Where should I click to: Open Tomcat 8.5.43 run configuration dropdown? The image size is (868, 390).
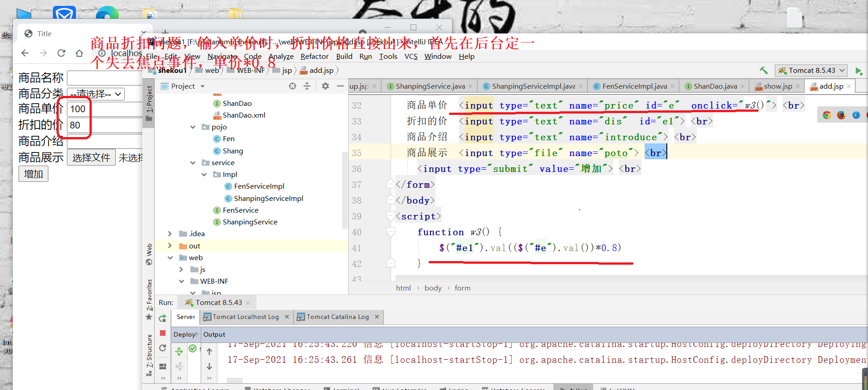811,71
